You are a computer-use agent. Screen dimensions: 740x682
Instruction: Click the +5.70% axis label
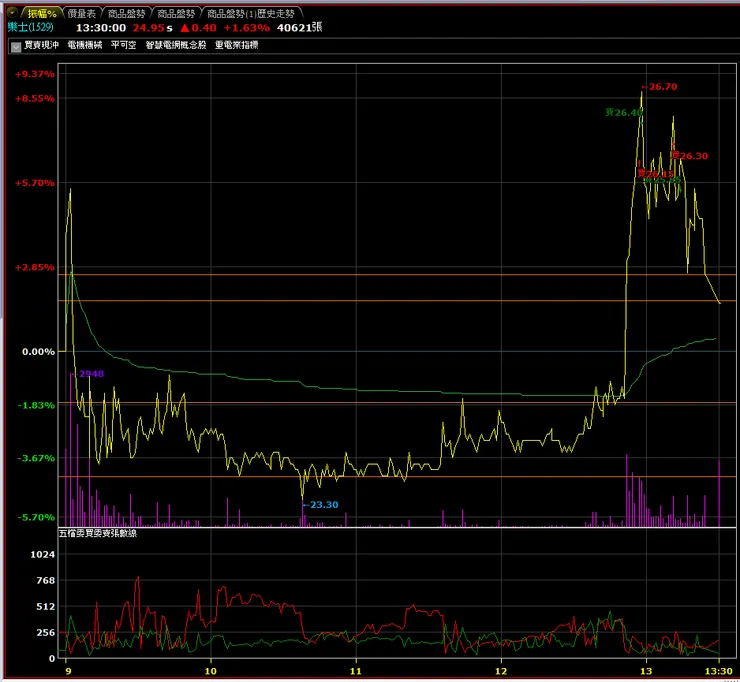(34, 183)
